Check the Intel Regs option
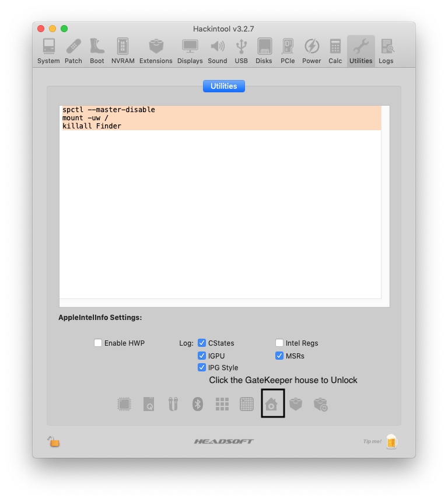This screenshot has height=501, width=448. (x=279, y=343)
